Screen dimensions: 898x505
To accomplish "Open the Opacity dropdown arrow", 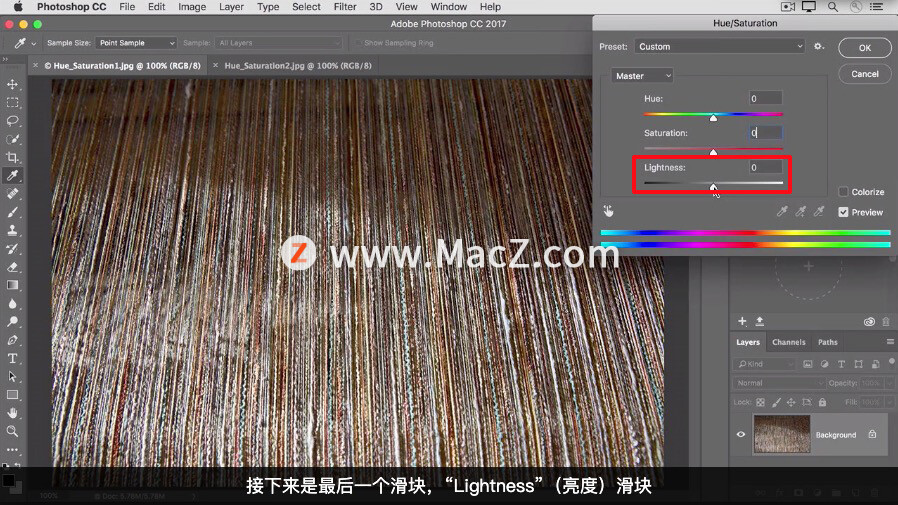I will (x=889, y=383).
